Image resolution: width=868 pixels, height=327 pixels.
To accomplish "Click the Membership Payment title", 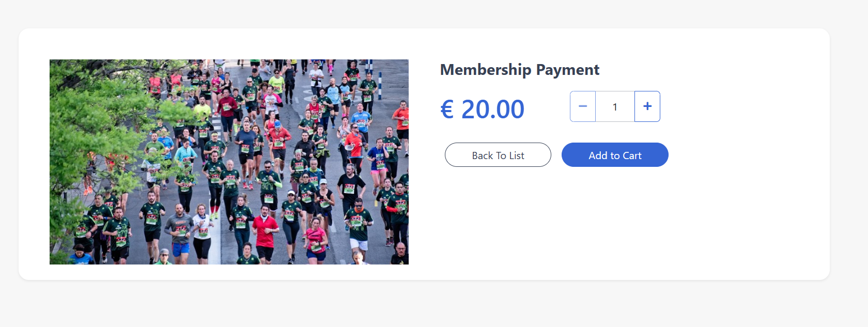I will click(x=519, y=70).
